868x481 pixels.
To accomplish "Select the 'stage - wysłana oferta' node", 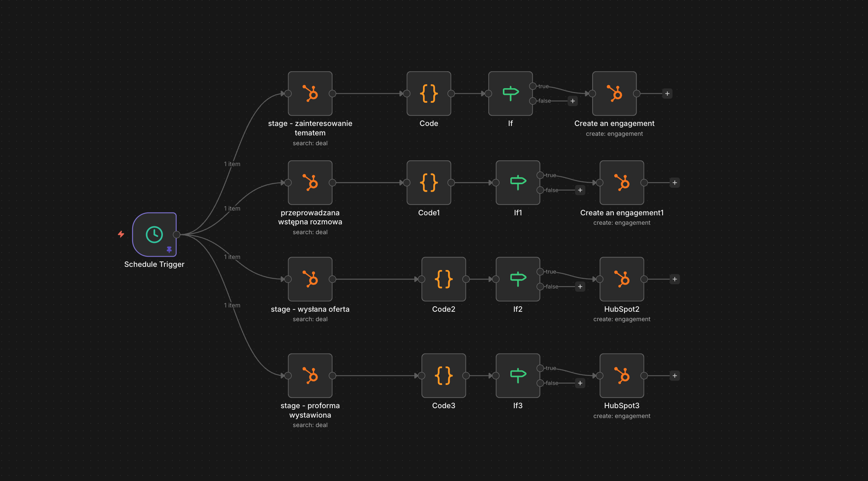I will (x=310, y=279).
